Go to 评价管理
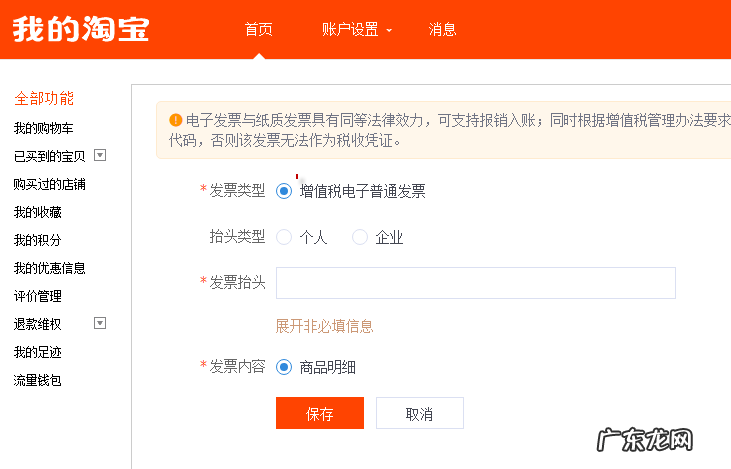Image resolution: width=731 pixels, height=469 pixels. coord(37,296)
